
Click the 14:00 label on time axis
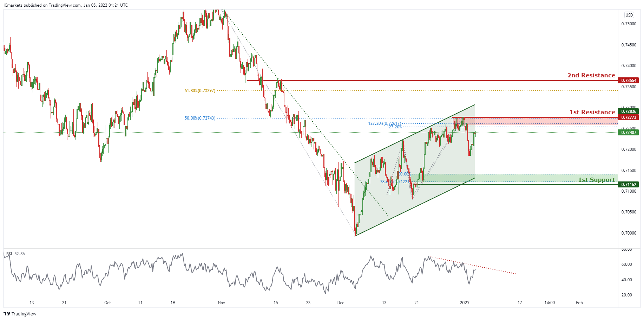tap(550, 303)
